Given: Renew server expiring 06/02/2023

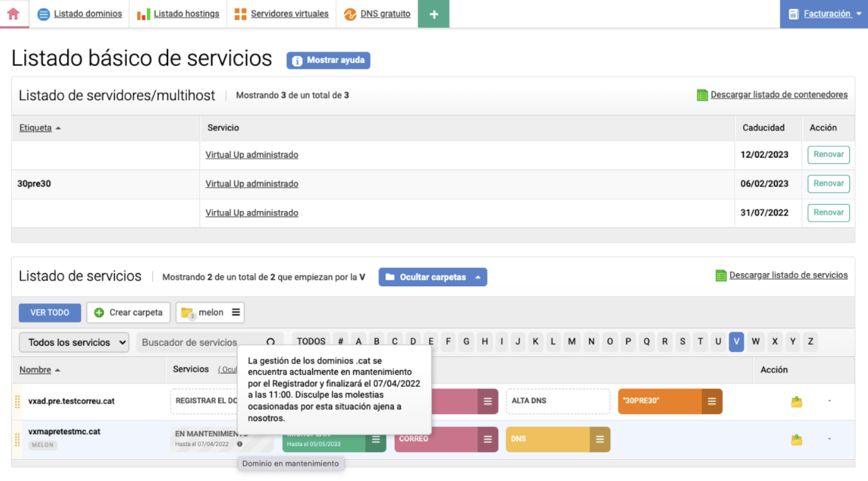Looking at the screenshot, I should pyautogui.click(x=828, y=184).
